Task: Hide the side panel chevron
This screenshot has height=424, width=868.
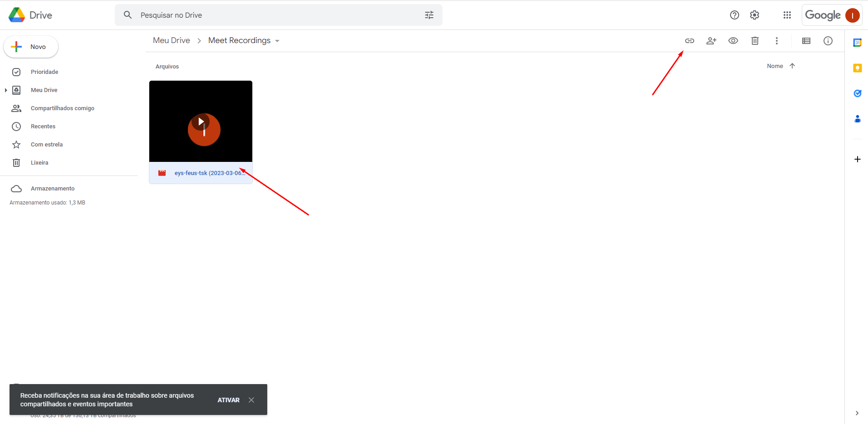Action: (857, 413)
